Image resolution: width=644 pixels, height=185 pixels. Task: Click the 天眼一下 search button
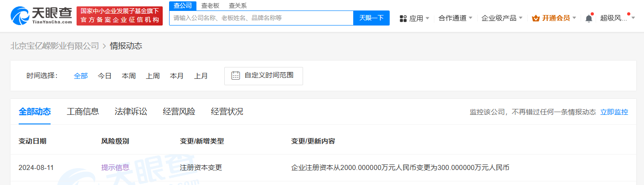(x=371, y=18)
